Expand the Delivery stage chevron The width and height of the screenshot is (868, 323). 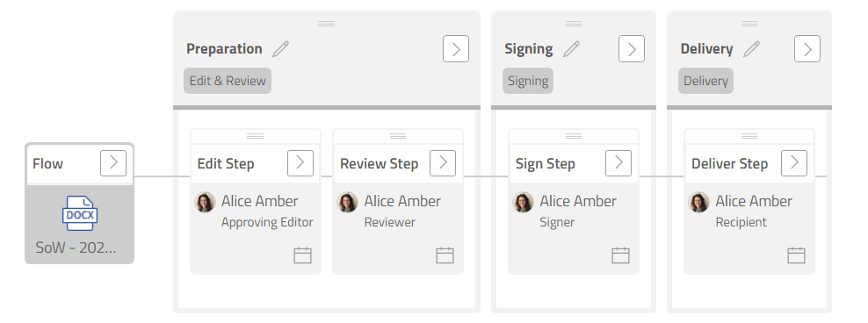point(807,48)
